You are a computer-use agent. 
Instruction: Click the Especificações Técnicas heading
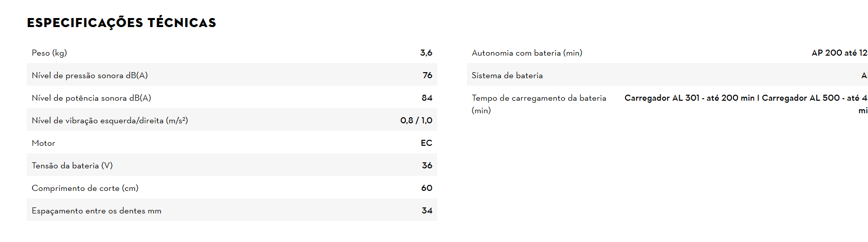121,23
